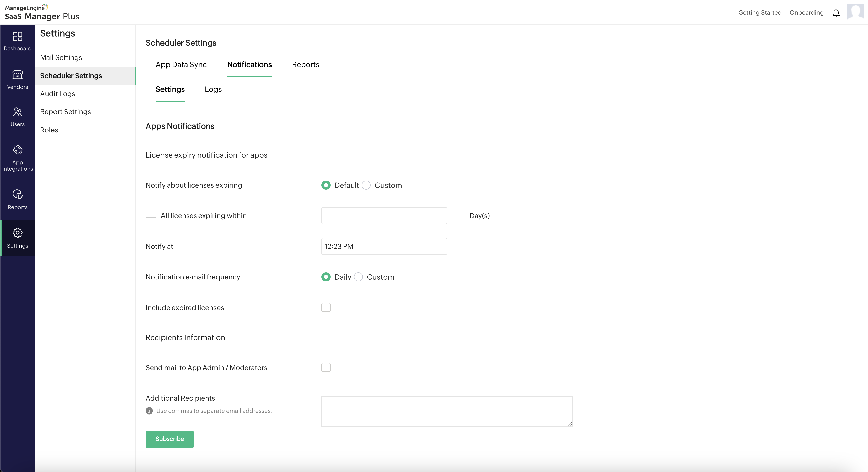Switch to the Logs sub-tab

213,89
